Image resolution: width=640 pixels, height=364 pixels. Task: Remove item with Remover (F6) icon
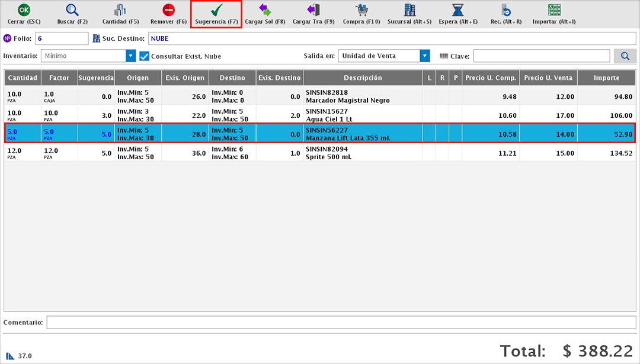pyautogui.click(x=169, y=10)
